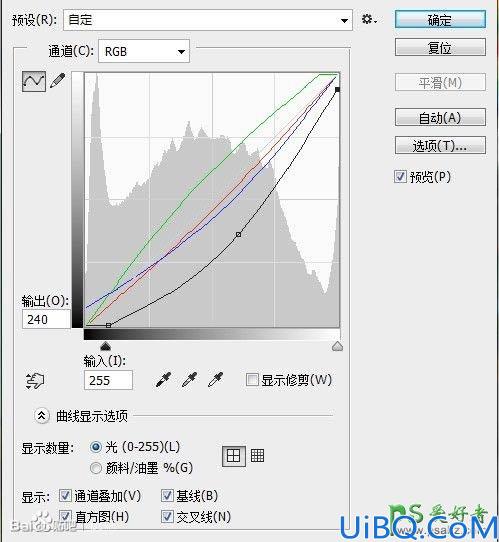Pick the white point eyedropper
This screenshot has width=499, height=542.
click(216, 380)
